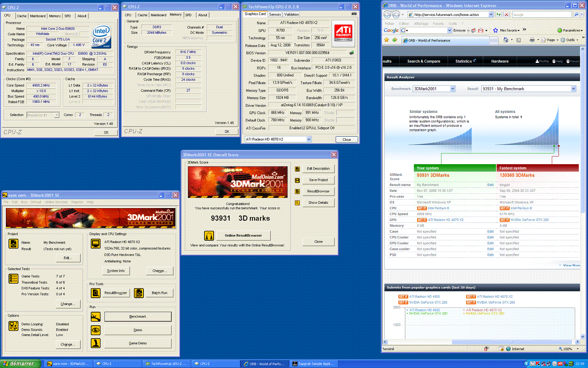This screenshot has height=368, width=588.
Task: Click Edit link beside Result name
Action: (x=490, y=185)
